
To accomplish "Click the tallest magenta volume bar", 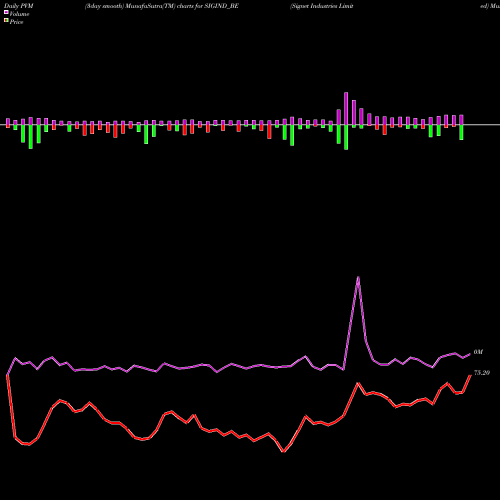I will 346,109.
